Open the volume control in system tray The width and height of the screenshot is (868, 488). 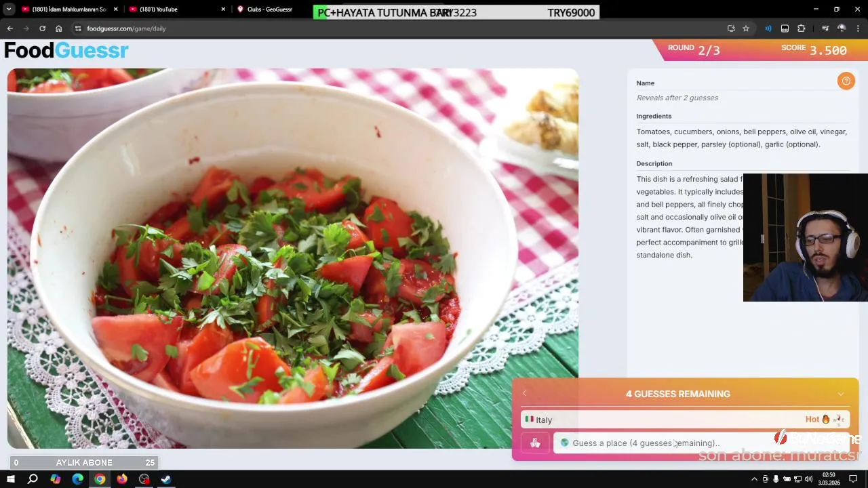808,479
